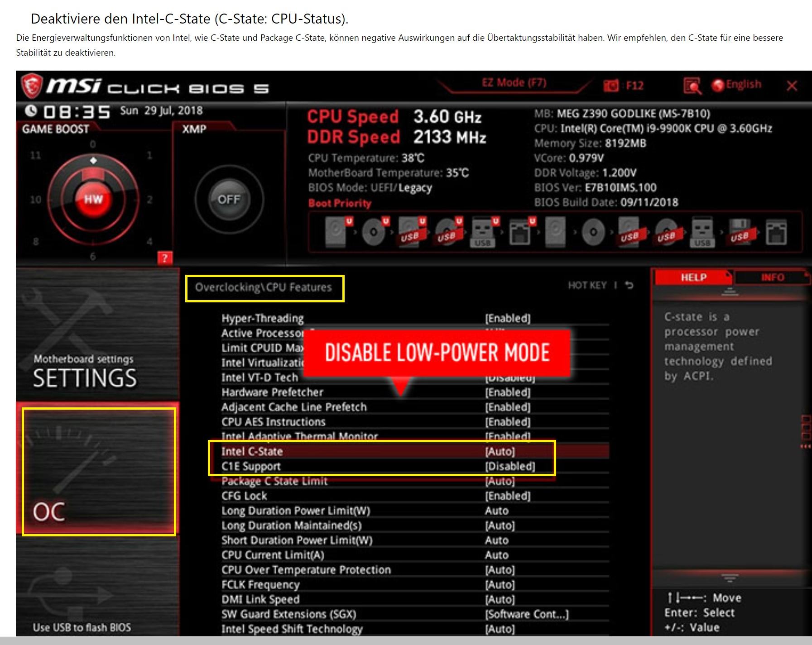Select the UEFI USB optical disc boot icon
812x645 pixels.
[447, 232]
